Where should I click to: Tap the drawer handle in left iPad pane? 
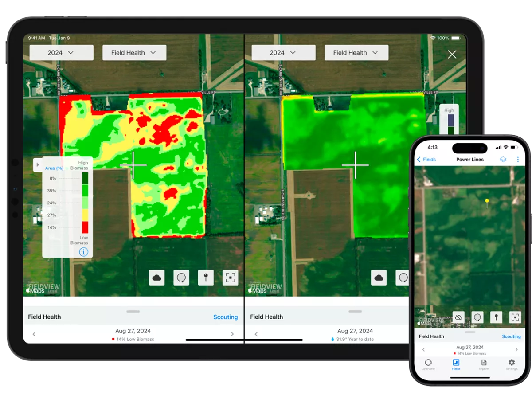point(133,311)
